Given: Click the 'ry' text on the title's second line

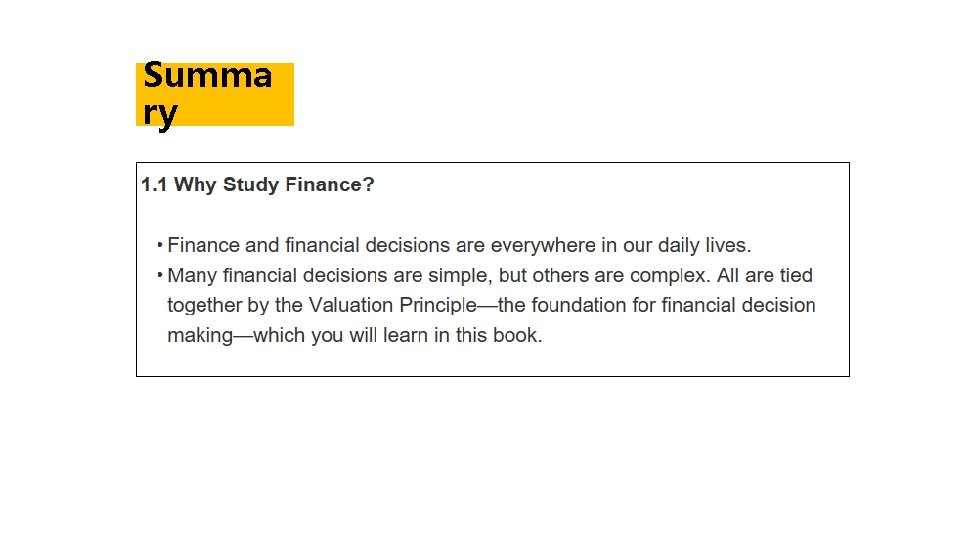Looking at the screenshot, I should [160, 113].
